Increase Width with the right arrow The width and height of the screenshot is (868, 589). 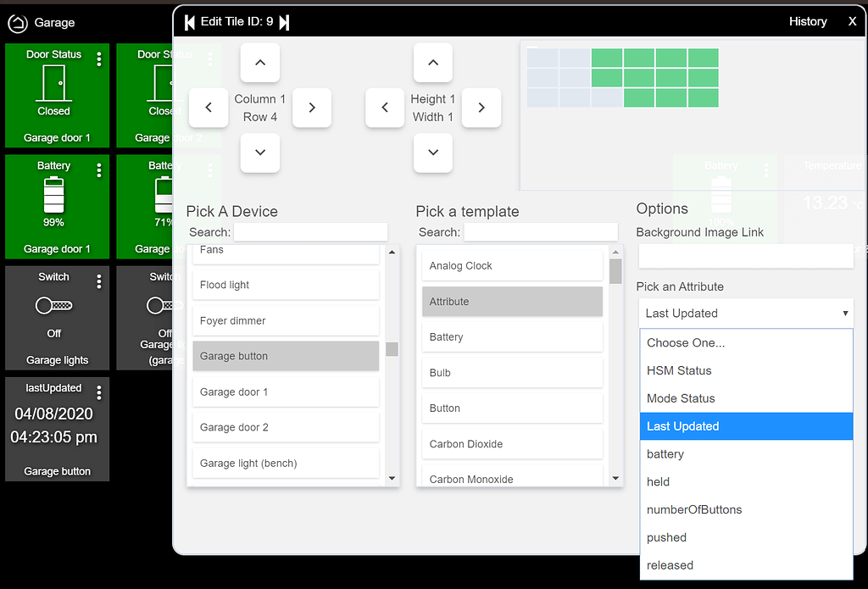tap(481, 108)
